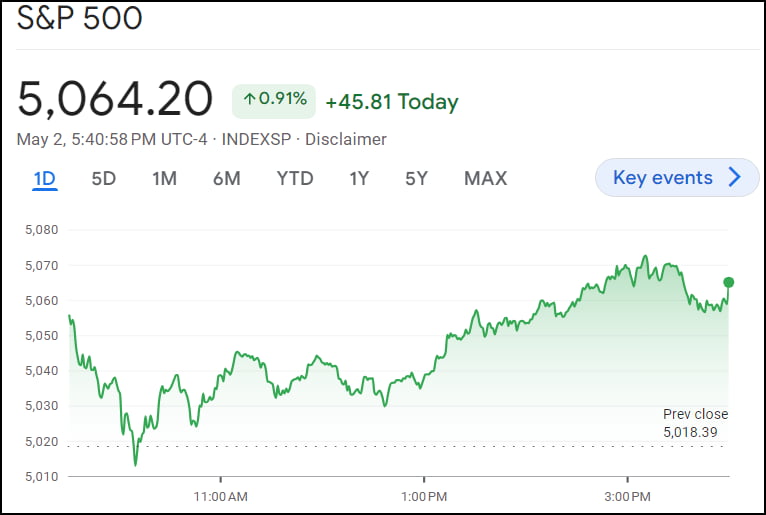Click the 5,060 y-axis label
766x515 pixels.
[42, 300]
